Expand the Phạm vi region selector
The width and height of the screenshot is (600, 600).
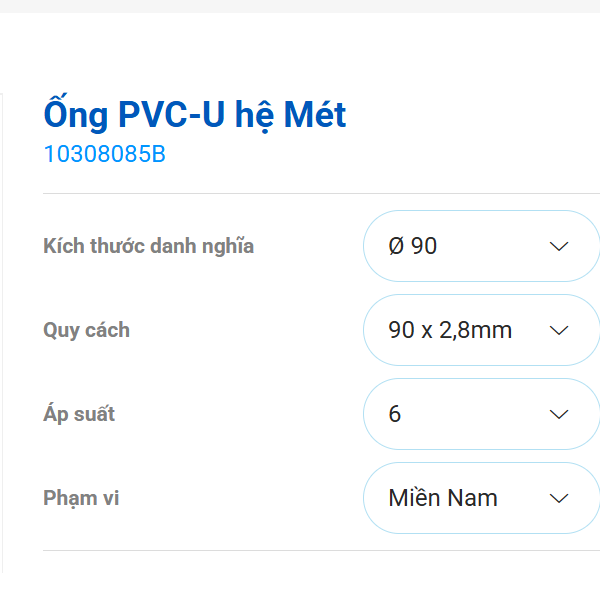[x=480, y=498]
